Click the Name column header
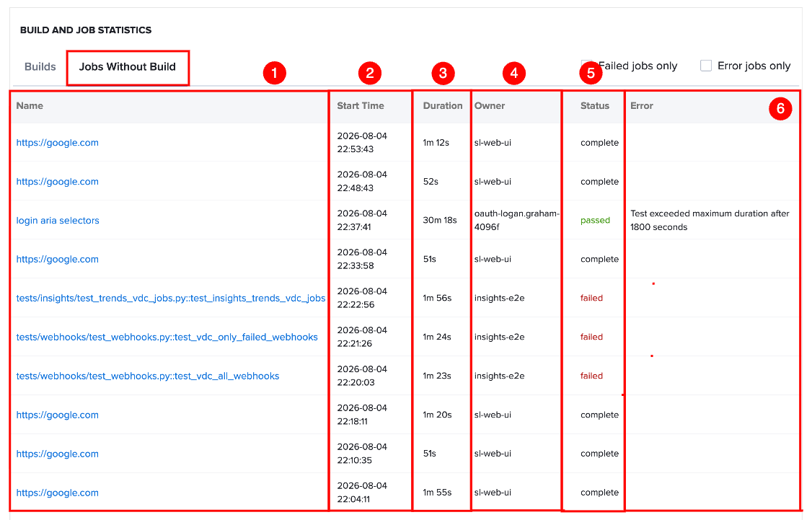This screenshot has width=812, height=520. (30, 105)
